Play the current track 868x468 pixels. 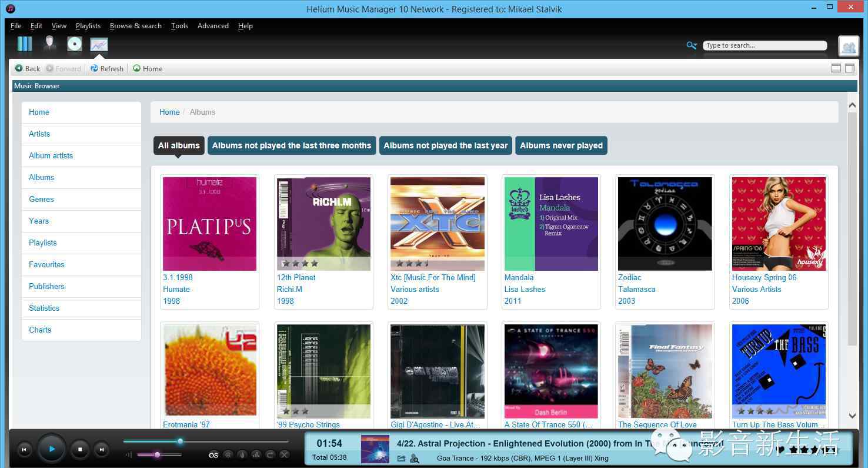tap(52, 449)
